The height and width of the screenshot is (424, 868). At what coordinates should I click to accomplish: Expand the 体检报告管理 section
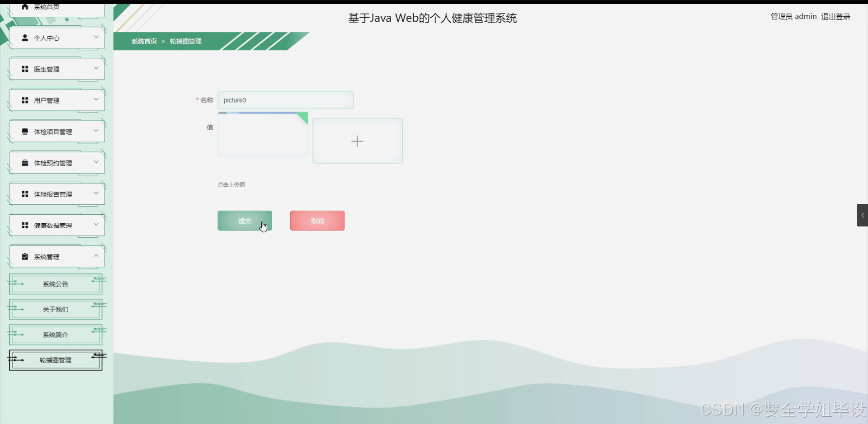point(96,193)
